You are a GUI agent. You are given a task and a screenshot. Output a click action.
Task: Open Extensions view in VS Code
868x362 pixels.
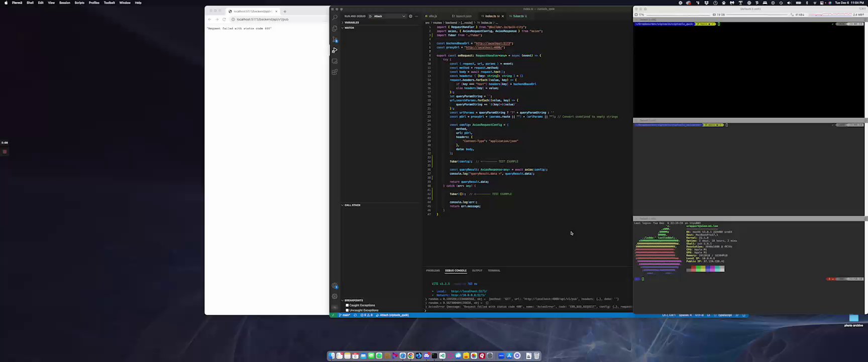pos(335,72)
